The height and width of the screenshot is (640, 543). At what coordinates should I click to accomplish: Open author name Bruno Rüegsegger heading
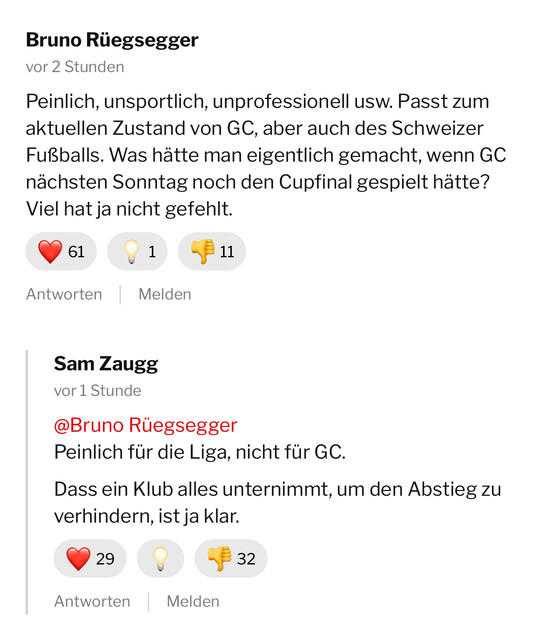click(112, 40)
